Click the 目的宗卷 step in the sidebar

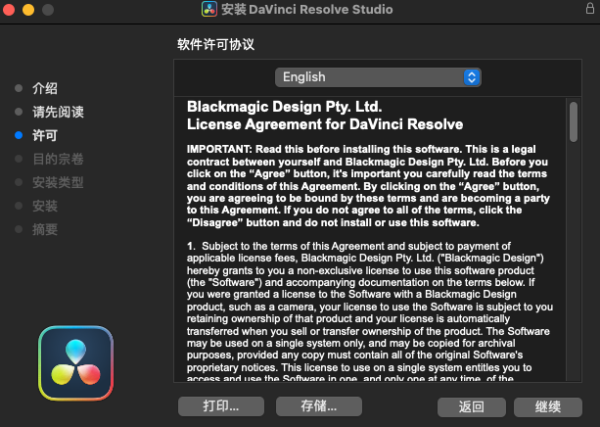coord(57,158)
